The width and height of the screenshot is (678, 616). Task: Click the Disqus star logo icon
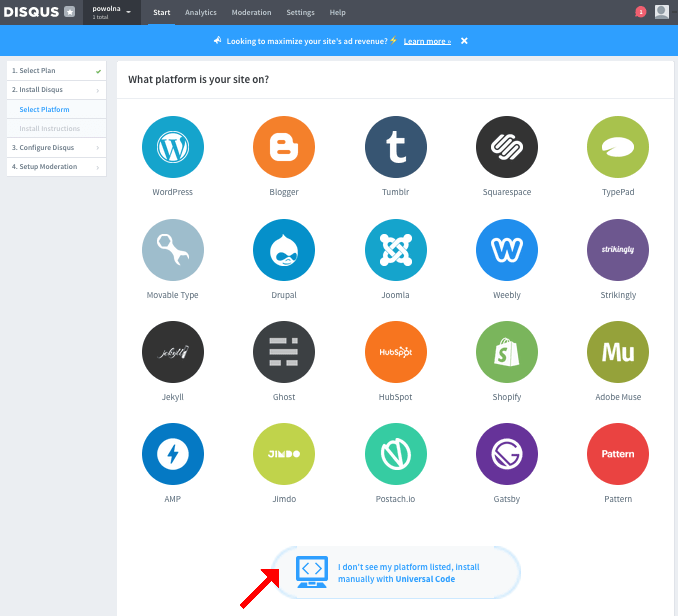click(70, 12)
